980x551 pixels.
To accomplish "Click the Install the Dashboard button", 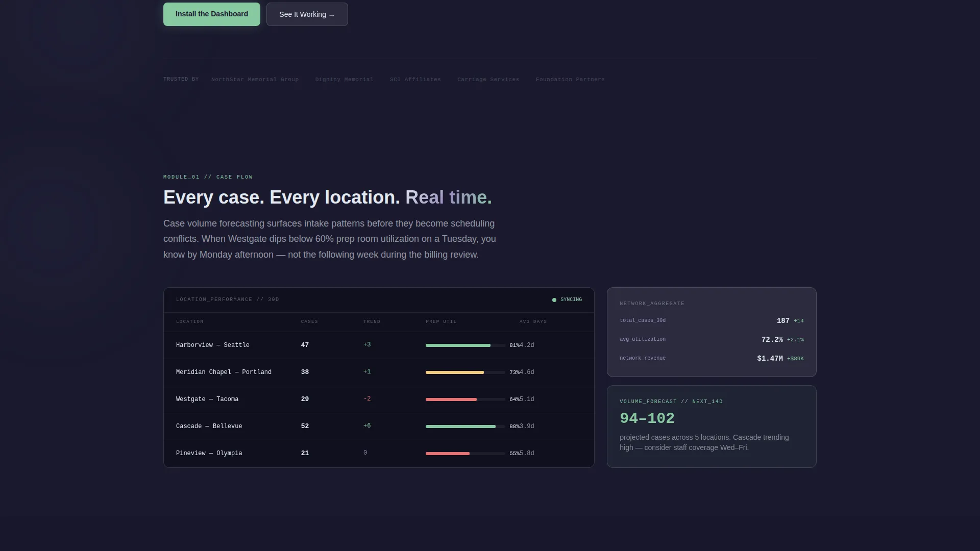I will (212, 14).
